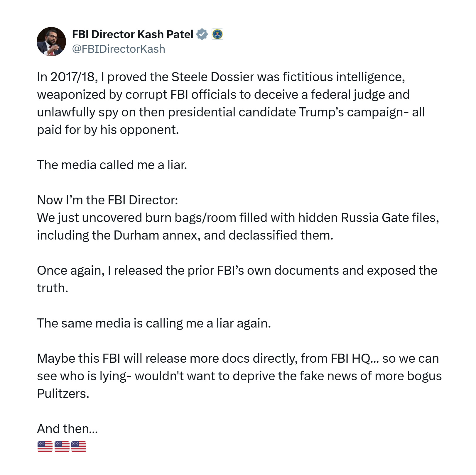Viewport: 476px width, 475px height.
Task: Click the word "Pulitzers." in the tweet
Action: coord(63,393)
